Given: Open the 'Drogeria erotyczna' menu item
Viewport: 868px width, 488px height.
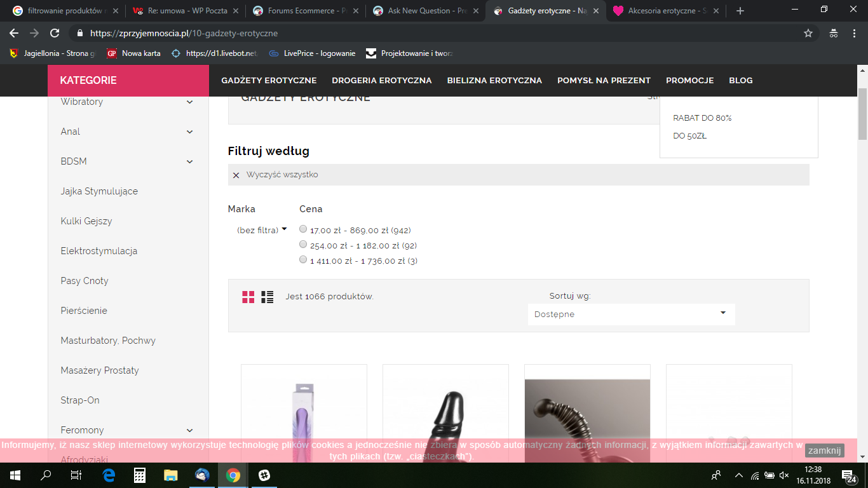Looking at the screenshot, I should [381, 81].
